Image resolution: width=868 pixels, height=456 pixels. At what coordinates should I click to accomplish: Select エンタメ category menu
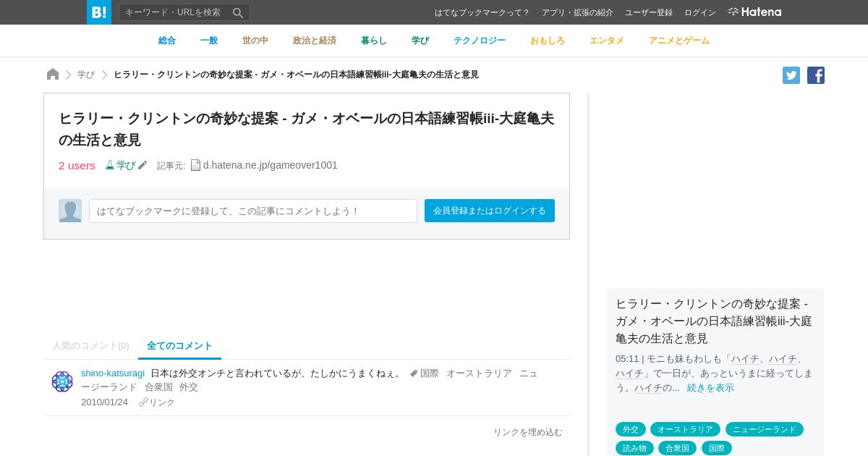[x=607, y=41]
